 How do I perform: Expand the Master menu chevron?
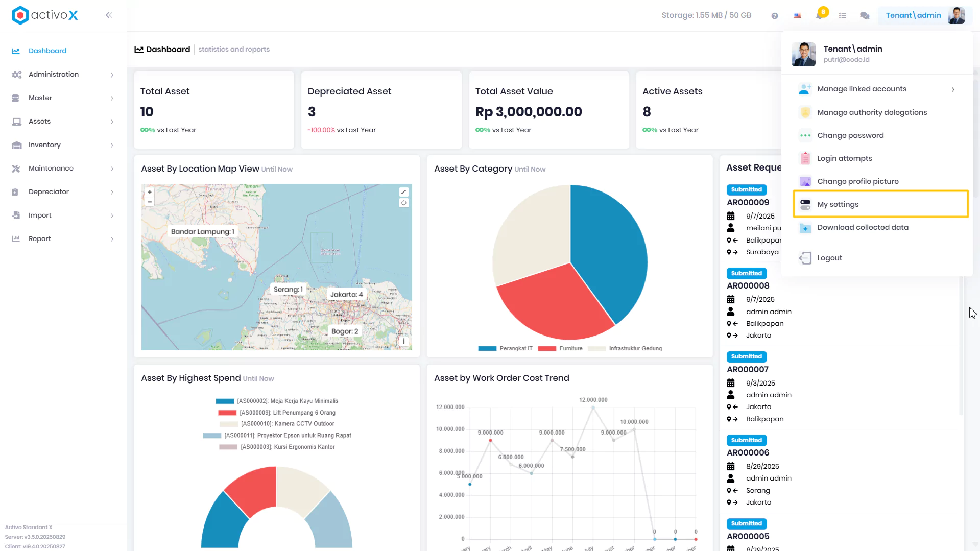coord(112,99)
